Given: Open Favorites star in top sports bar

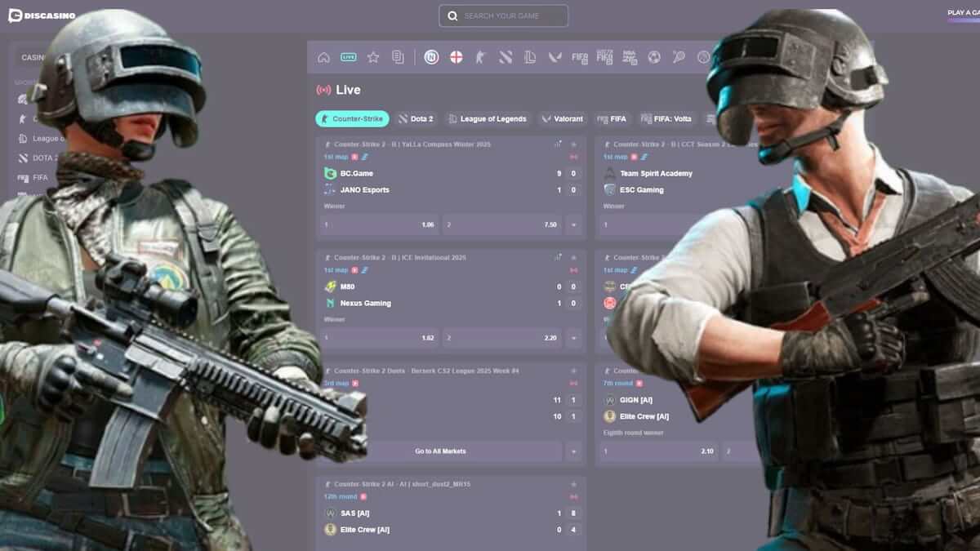Looking at the screenshot, I should click(373, 57).
